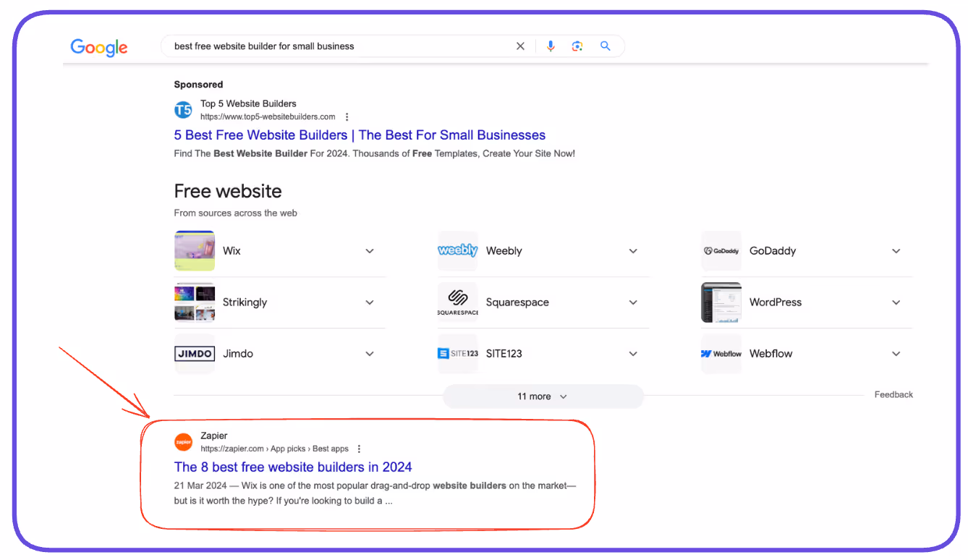Click the SITE123 name label
968x560 pixels.
point(504,354)
